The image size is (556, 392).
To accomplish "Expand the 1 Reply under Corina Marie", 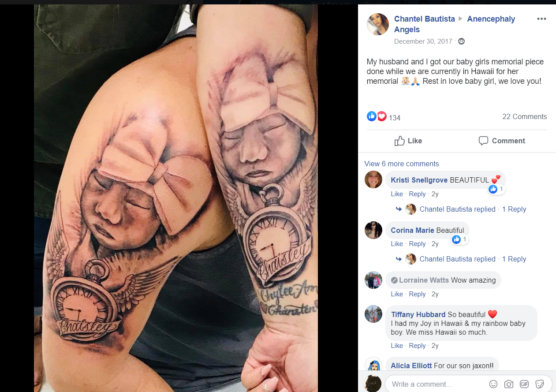I will pyautogui.click(x=514, y=259).
